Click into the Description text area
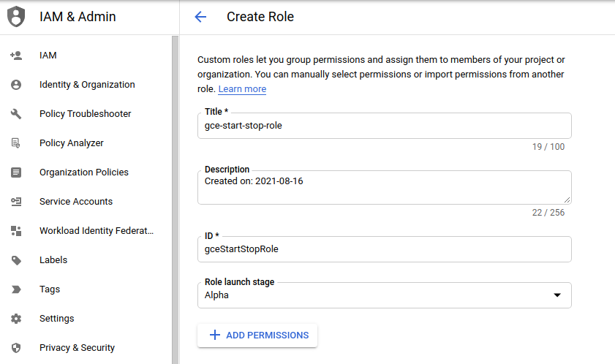The image size is (615, 364). (x=385, y=187)
